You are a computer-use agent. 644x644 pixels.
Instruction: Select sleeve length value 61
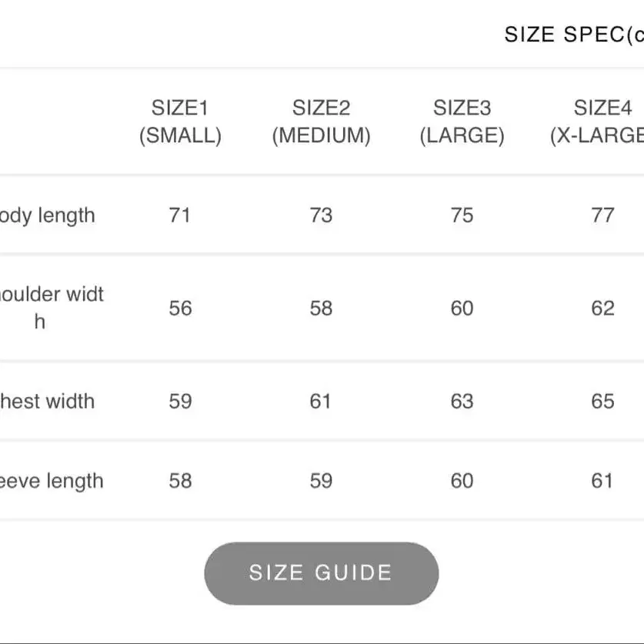point(602,481)
